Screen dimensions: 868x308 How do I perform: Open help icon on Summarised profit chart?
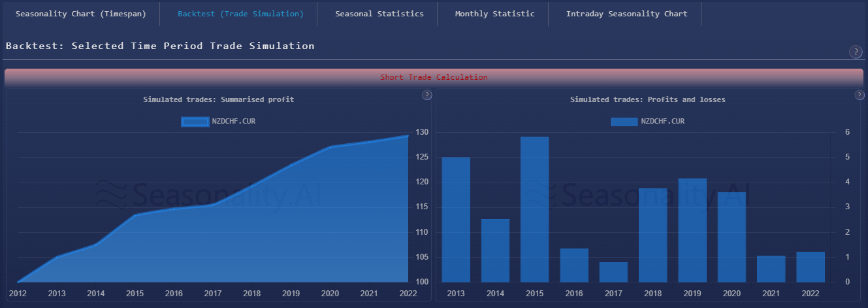[x=427, y=95]
